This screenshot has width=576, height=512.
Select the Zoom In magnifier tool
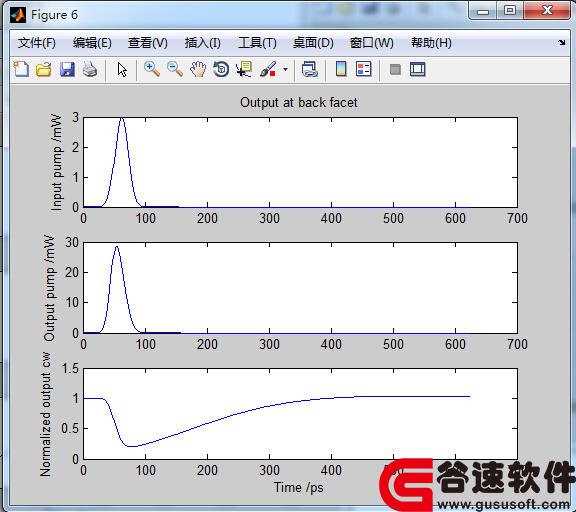click(x=151, y=69)
